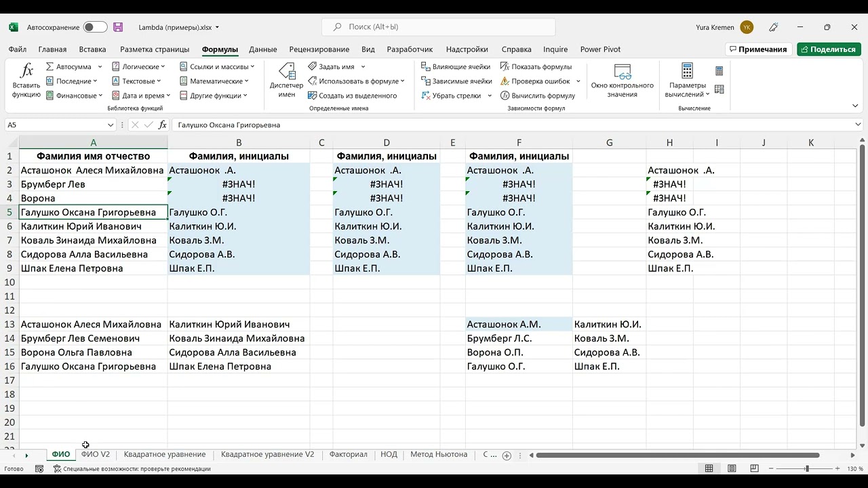Select cell B3 showing #ЗНАЧ!

tap(239, 184)
